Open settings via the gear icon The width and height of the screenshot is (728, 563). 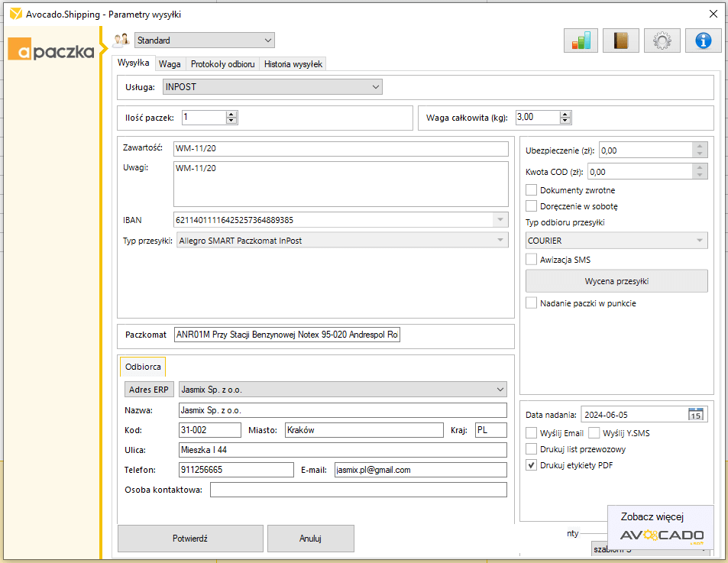(x=662, y=40)
